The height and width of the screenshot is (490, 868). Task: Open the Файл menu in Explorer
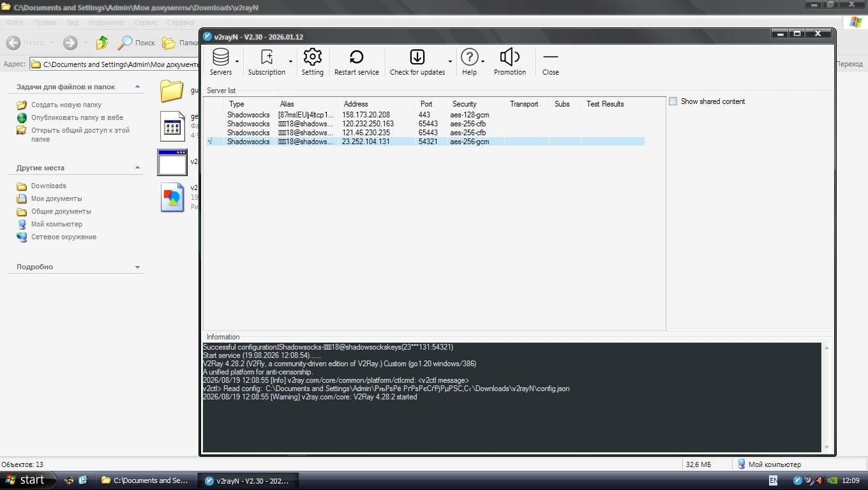point(14,22)
